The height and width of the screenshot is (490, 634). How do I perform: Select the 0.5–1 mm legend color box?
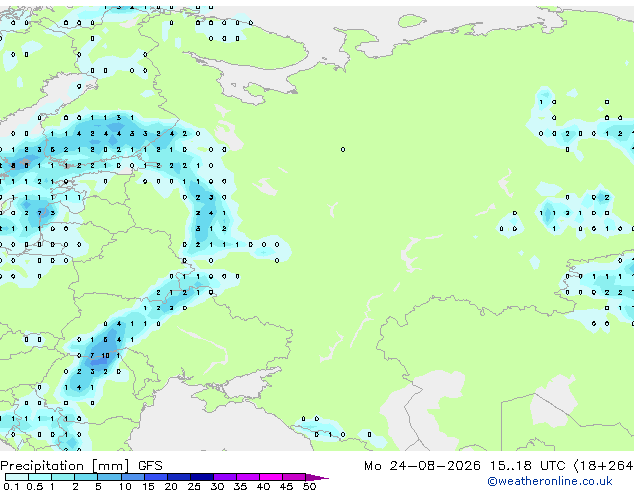click(x=40, y=477)
